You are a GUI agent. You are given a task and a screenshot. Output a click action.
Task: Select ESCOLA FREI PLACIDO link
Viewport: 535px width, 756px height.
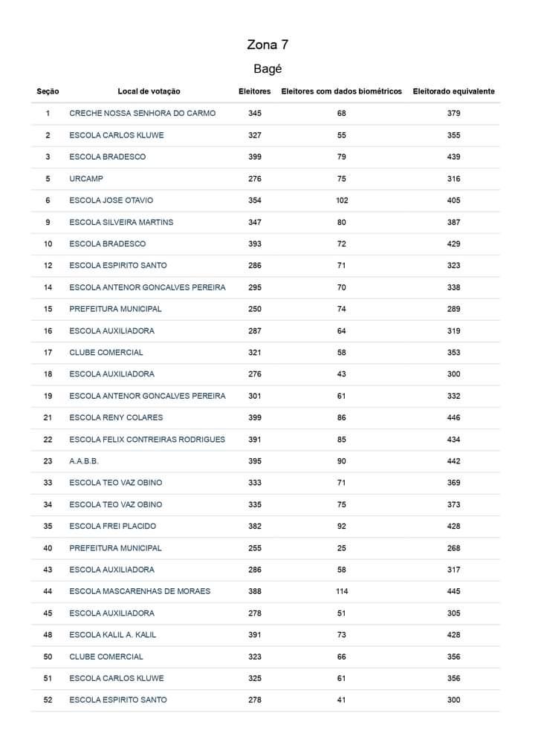(112, 526)
